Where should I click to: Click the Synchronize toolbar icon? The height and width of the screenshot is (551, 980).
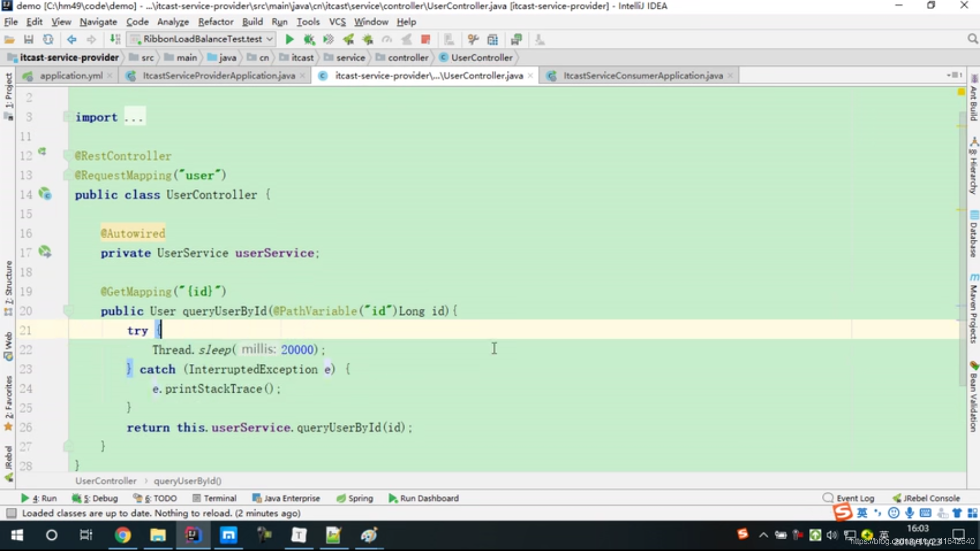pos(48,39)
